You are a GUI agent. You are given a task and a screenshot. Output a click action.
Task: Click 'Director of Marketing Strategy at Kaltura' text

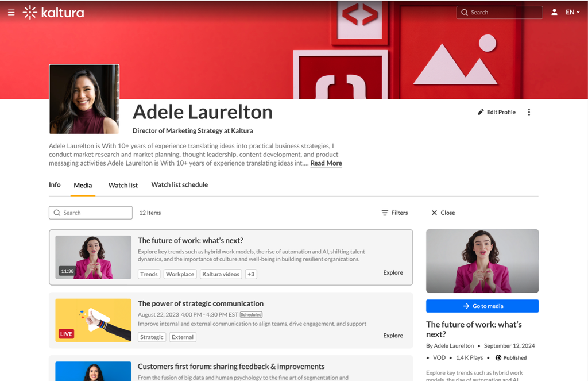pos(193,130)
